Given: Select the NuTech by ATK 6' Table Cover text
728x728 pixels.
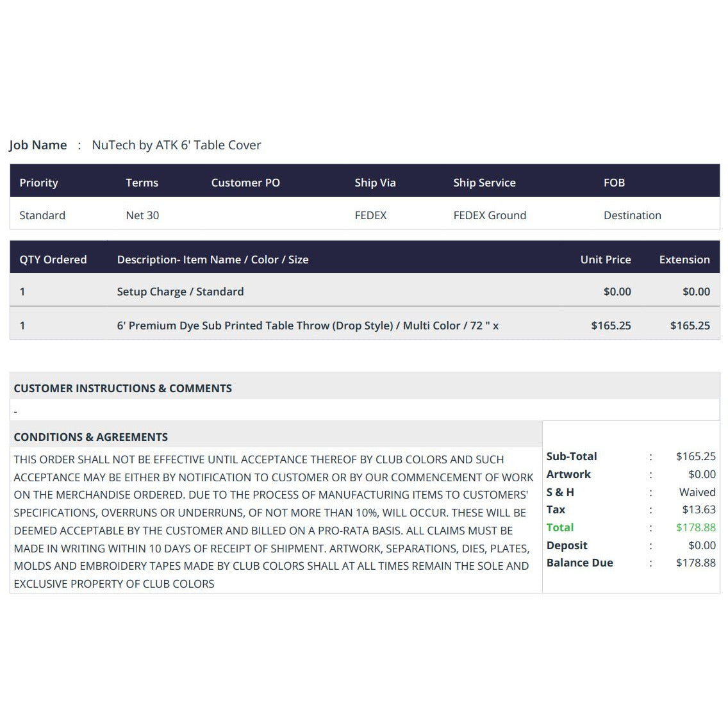Looking at the screenshot, I should click(176, 145).
